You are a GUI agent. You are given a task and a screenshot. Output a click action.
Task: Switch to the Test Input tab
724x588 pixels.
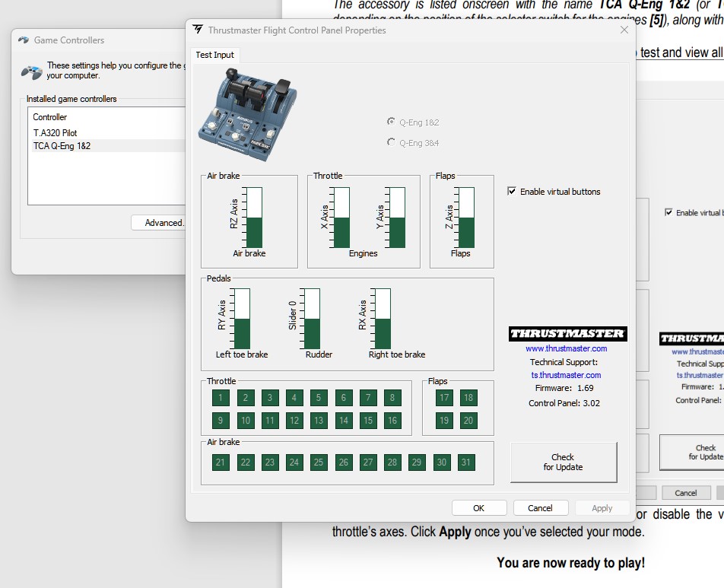coord(215,55)
